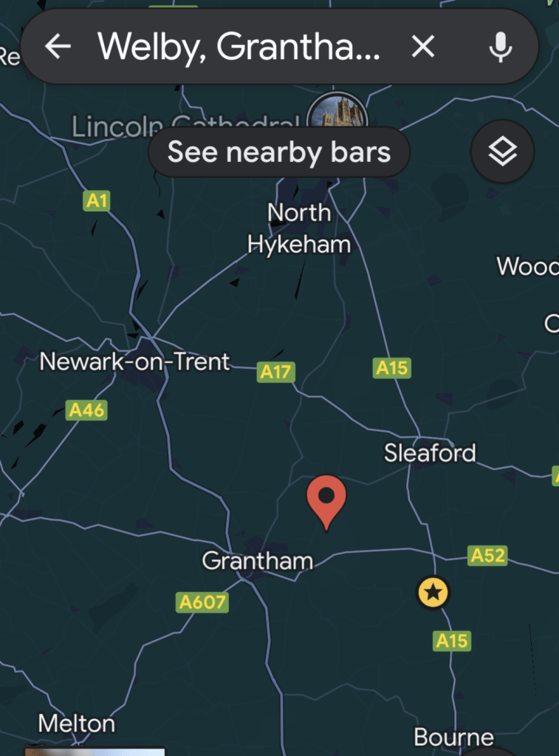
Task: Tap the Bourne town label
Action: 453,737
